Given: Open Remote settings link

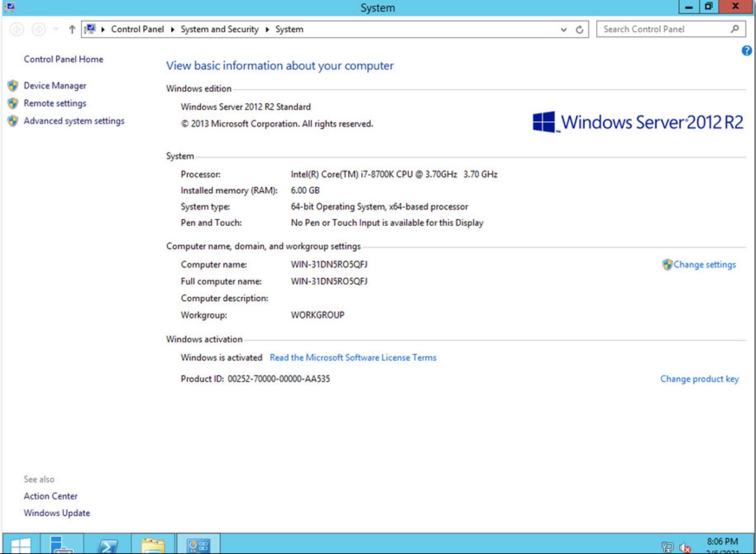Looking at the screenshot, I should (55, 103).
